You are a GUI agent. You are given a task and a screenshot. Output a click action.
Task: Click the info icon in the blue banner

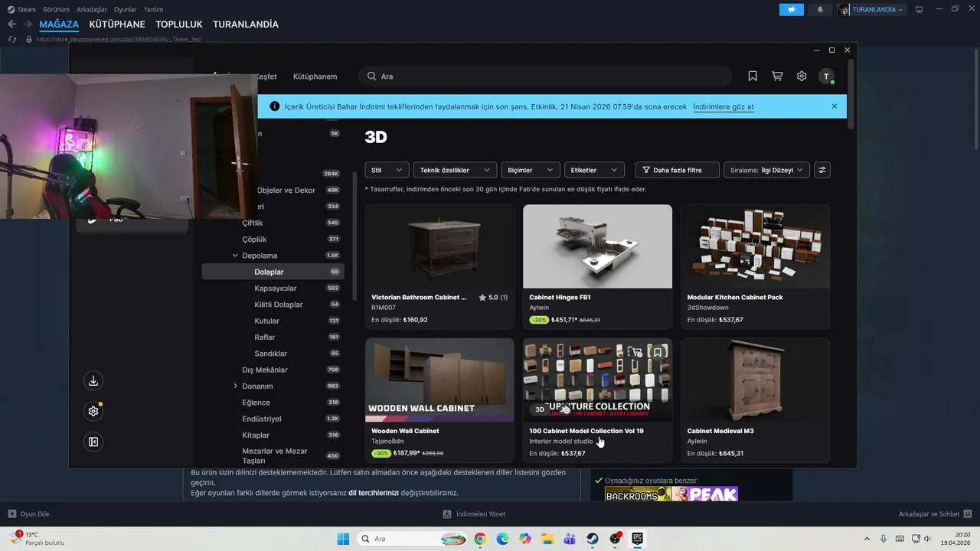click(x=275, y=106)
